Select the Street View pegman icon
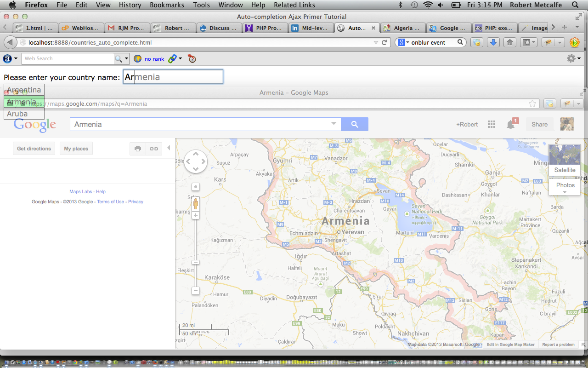This screenshot has height=368, width=588. pyautogui.click(x=196, y=203)
